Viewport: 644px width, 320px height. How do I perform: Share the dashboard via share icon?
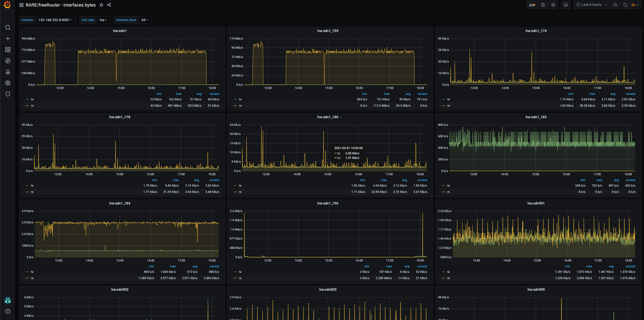109,5
